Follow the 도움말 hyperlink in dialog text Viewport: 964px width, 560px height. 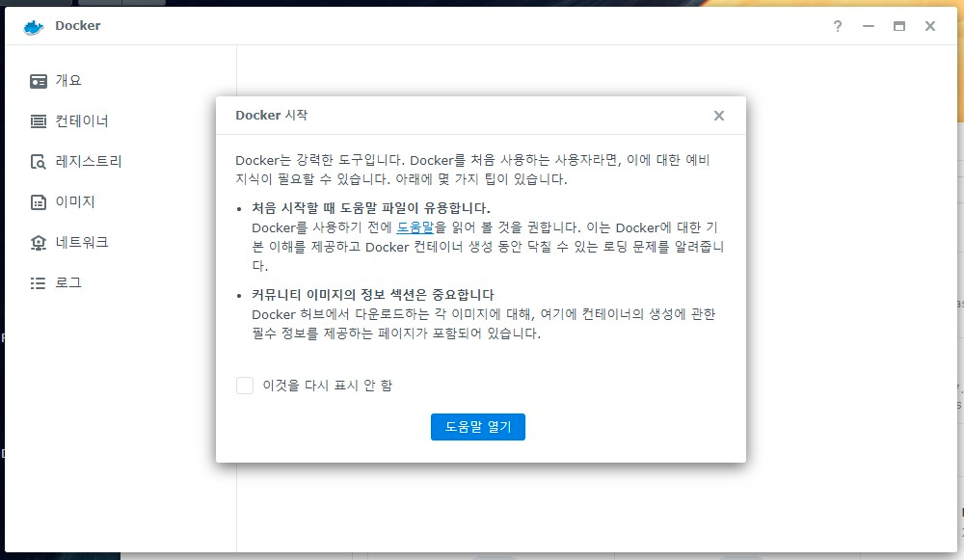click(x=415, y=227)
